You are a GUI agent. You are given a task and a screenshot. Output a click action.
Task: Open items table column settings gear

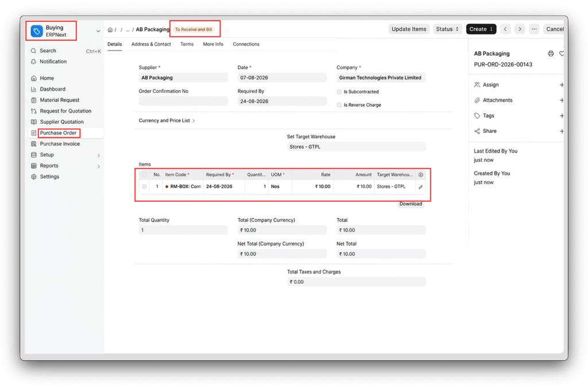point(421,174)
